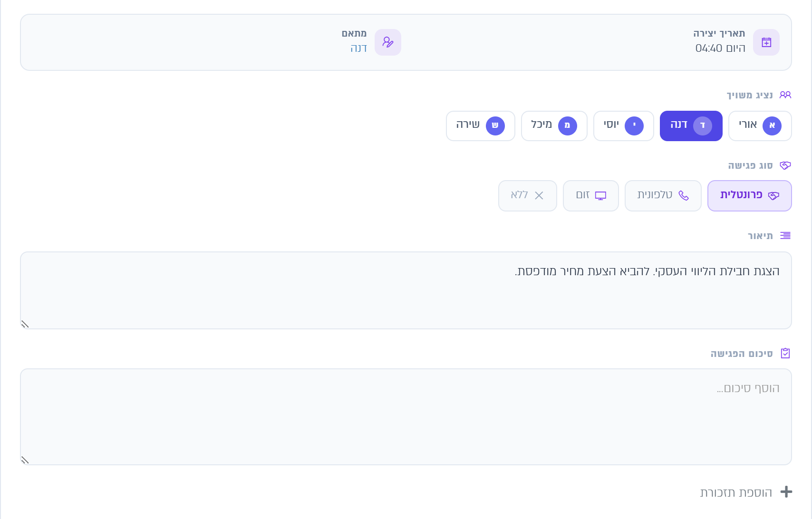Image resolution: width=812 pixels, height=519 pixels.
Task: Click the מ avatar circle for מיכל
Action: pyautogui.click(x=568, y=126)
